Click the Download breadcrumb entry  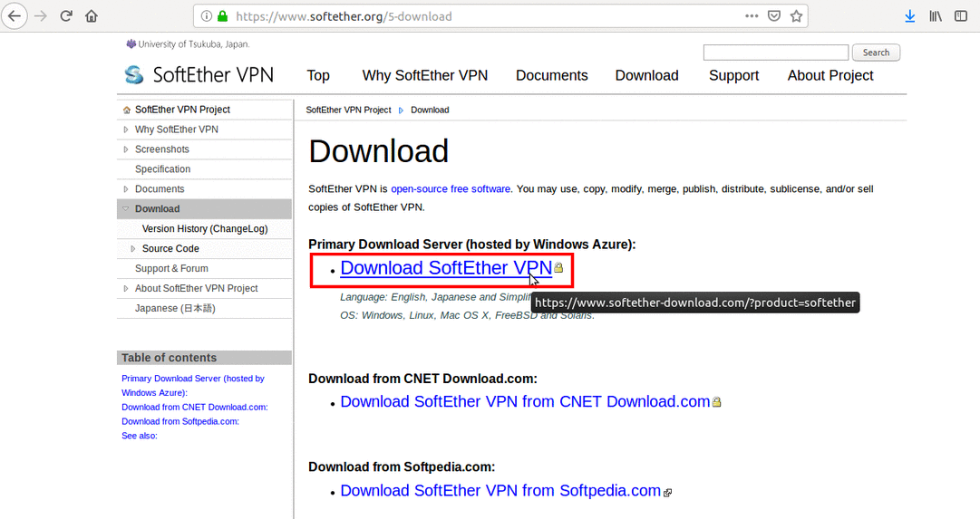[430, 110]
